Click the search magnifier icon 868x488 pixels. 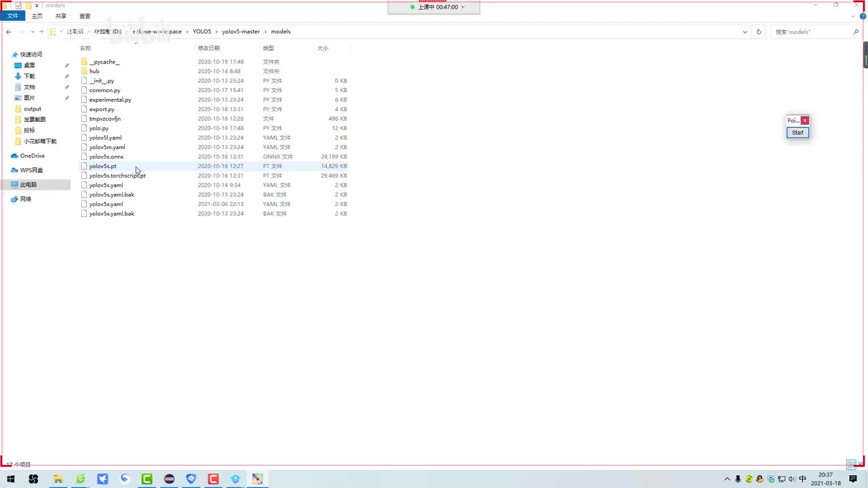point(856,32)
